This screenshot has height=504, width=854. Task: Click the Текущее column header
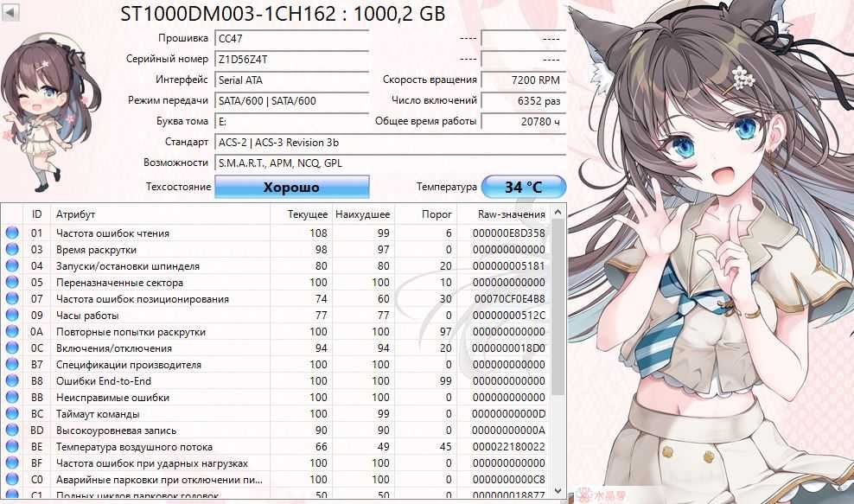pyautogui.click(x=301, y=214)
